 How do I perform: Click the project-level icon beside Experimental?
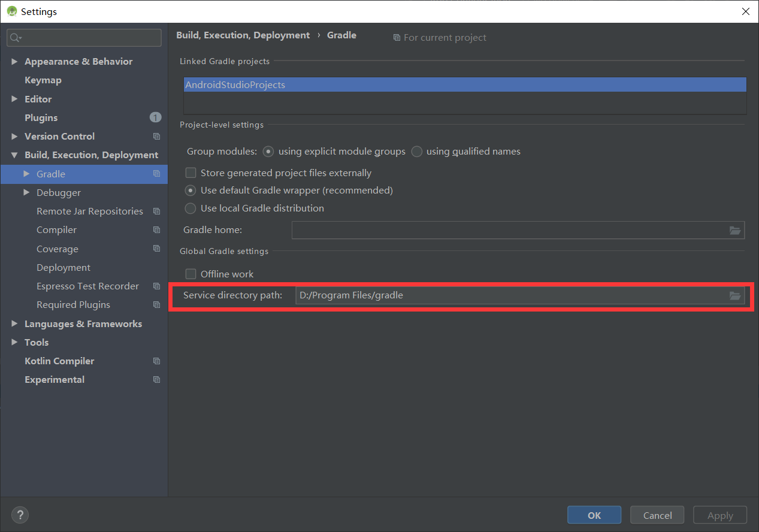click(156, 380)
